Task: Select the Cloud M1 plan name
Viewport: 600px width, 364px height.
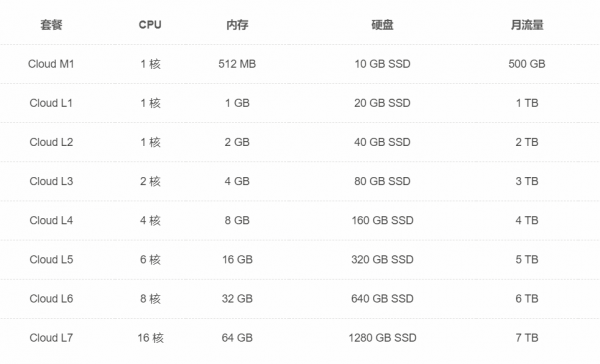Action: point(51,64)
